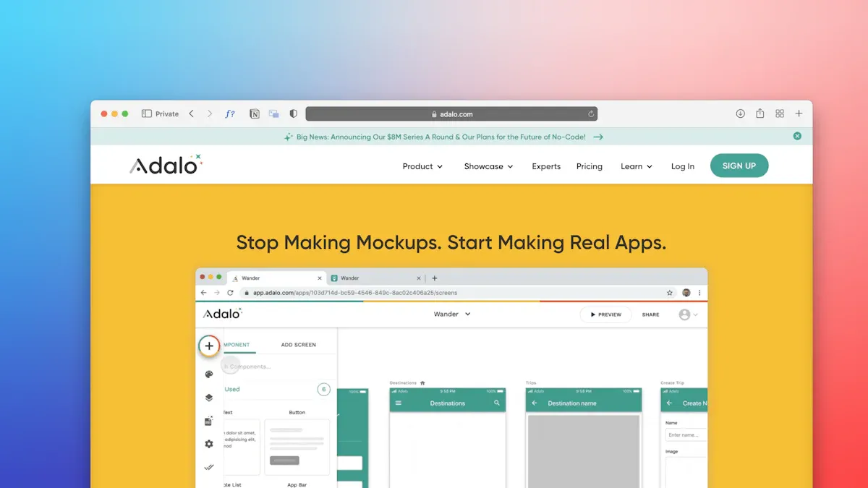Click the back arrow on Destination name screen
868x488 pixels.
click(x=535, y=403)
